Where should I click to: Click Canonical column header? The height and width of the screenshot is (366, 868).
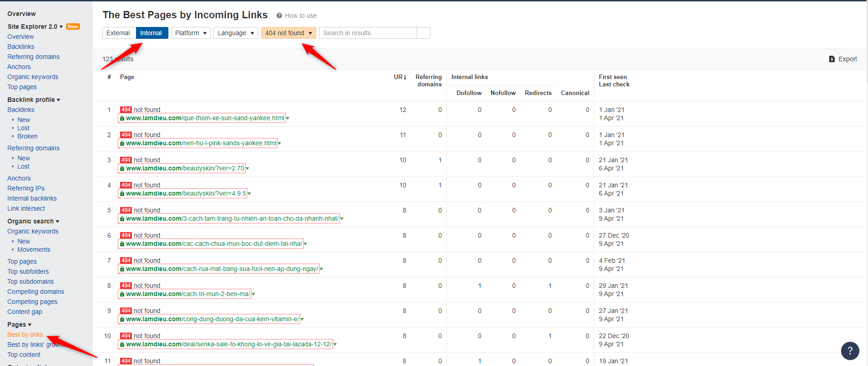pyautogui.click(x=575, y=93)
